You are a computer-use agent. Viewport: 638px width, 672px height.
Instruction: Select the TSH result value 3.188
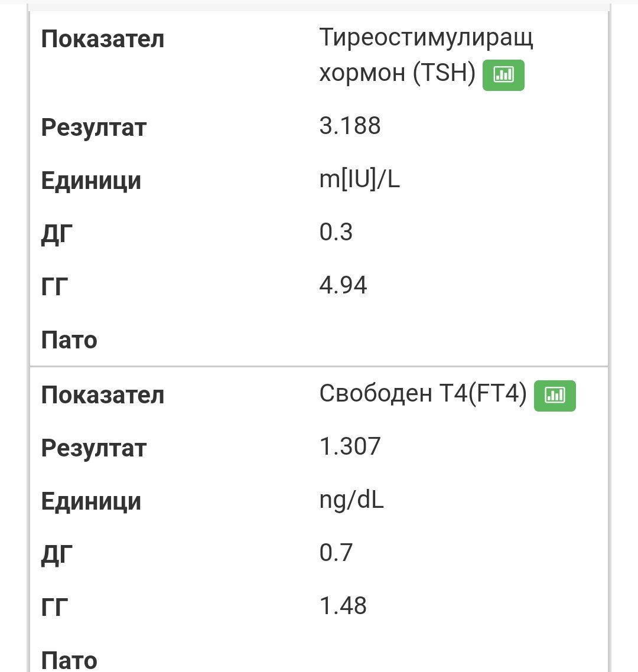coord(350,126)
